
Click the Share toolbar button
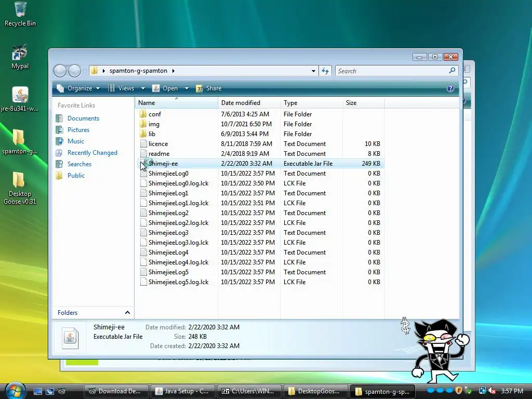[x=209, y=88]
